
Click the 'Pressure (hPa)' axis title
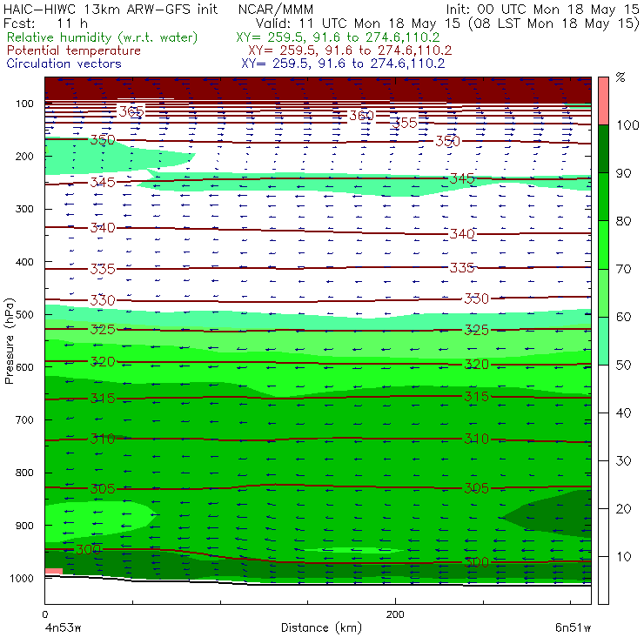(x=10, y=341)
